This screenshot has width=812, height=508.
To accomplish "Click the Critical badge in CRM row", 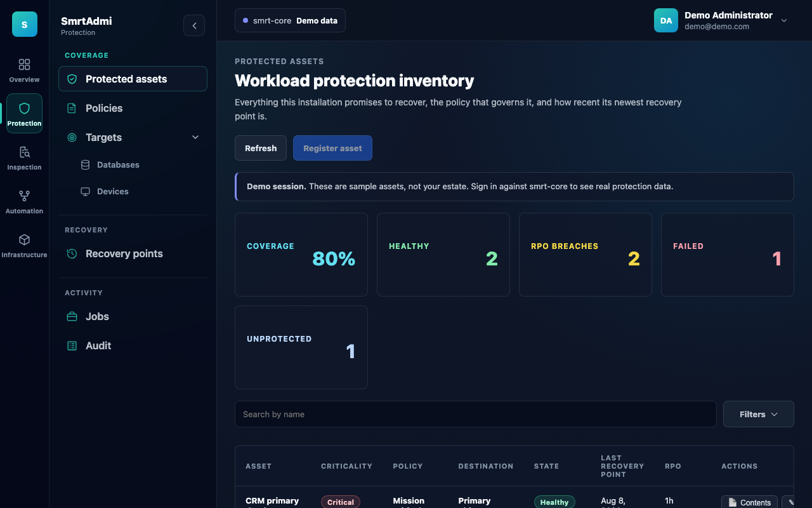I will pyautogui.click(x=341, y=502).
